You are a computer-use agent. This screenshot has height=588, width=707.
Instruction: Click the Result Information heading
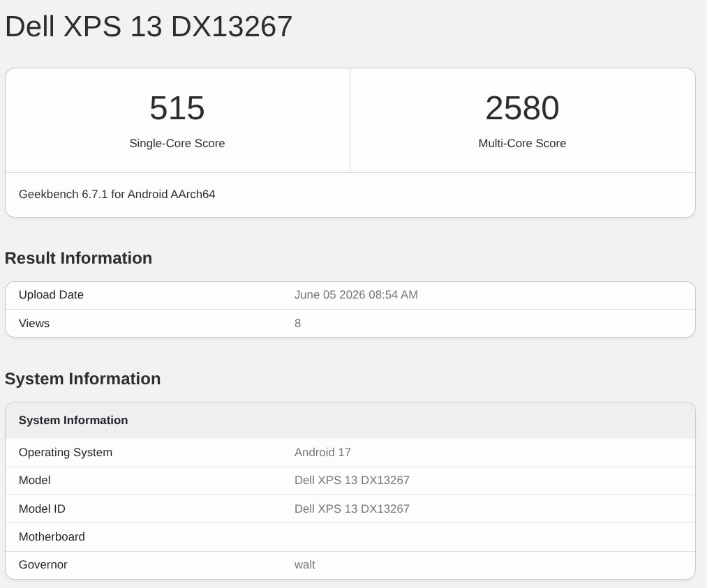(78, 258)
